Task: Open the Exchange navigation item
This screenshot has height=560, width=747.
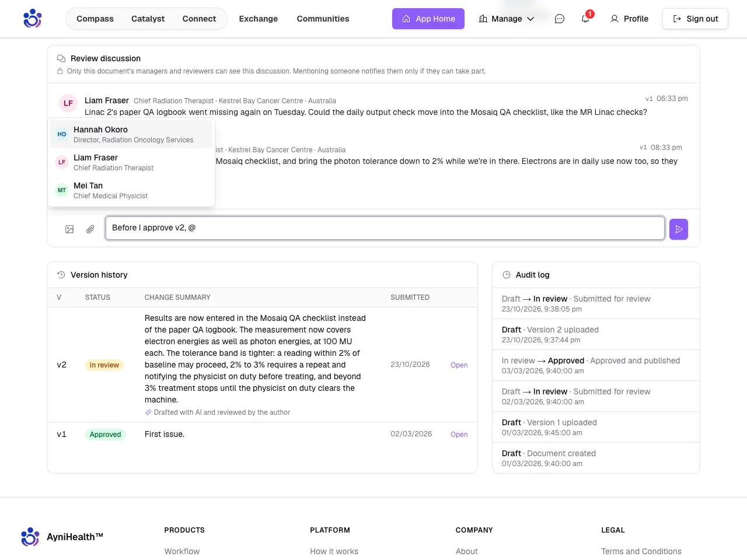Action: click(259, 19)
